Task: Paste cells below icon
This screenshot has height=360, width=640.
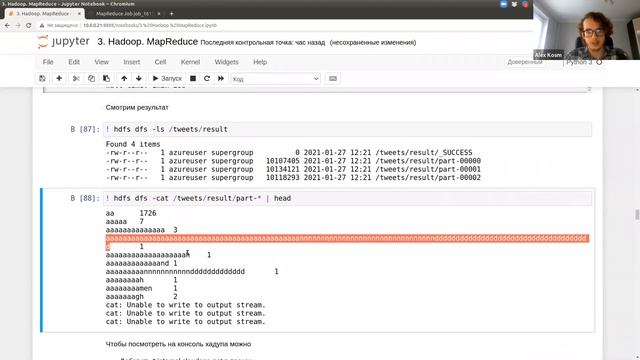Action: point(106,78)
